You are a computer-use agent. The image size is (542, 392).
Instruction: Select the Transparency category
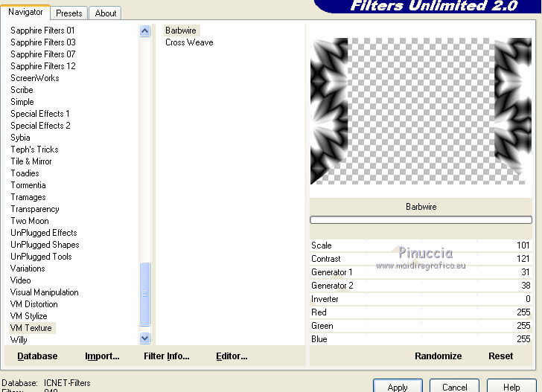34,209
